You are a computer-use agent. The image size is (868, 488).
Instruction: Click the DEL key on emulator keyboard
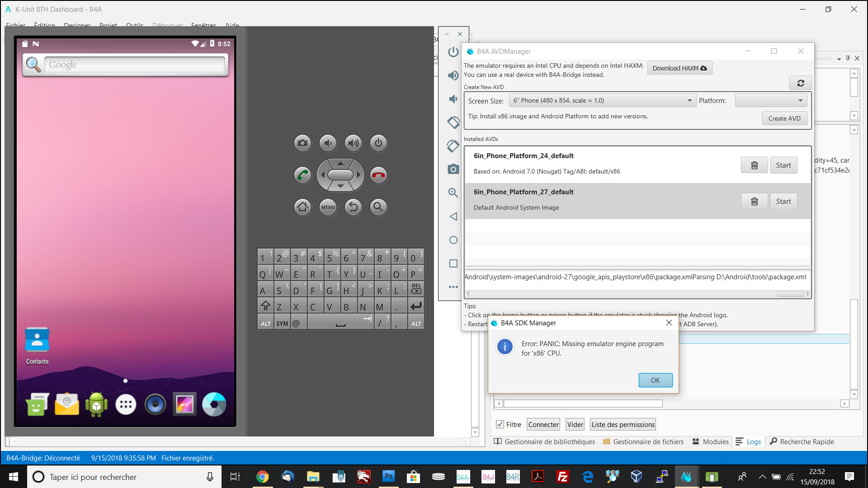(x=416, y=290)
